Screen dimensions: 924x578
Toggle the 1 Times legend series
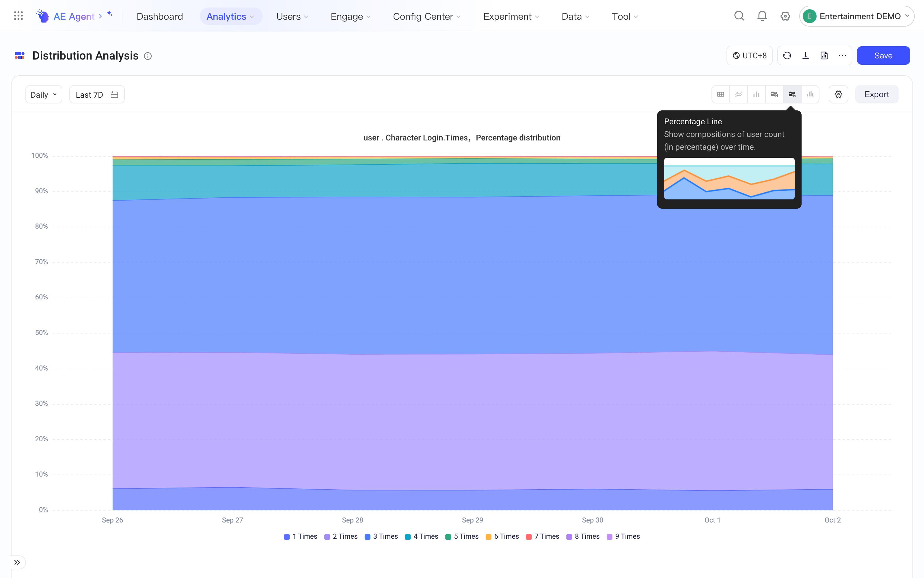point(301,536)
